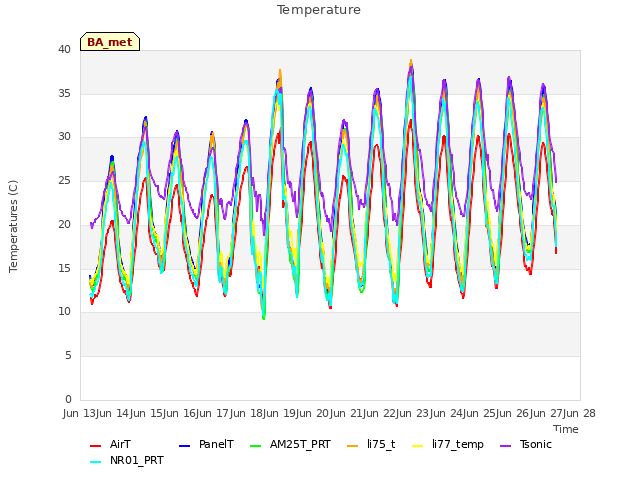Click the BA_met annotation label
Screen dimensions: 640x480
(x=110, y=42)
